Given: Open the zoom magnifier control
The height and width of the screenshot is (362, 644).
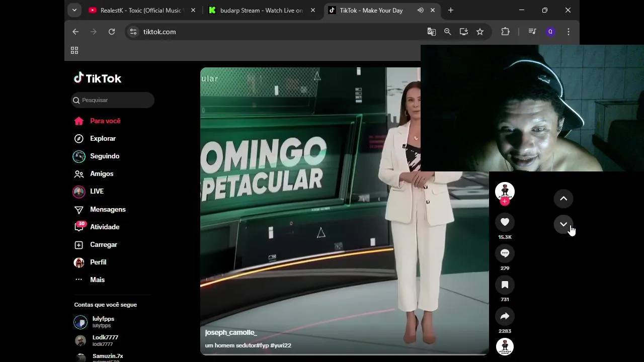Looking at the screenshot, I should [448, 32].
